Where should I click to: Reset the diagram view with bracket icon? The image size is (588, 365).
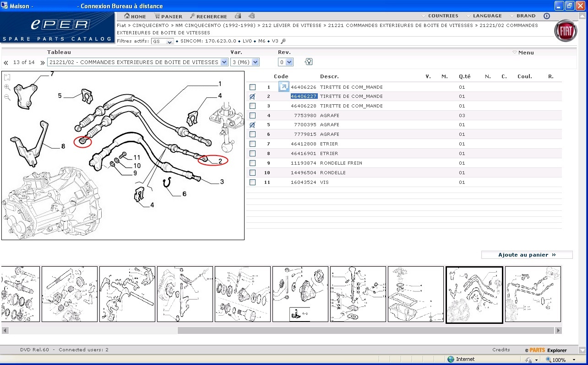coord(7,77)
